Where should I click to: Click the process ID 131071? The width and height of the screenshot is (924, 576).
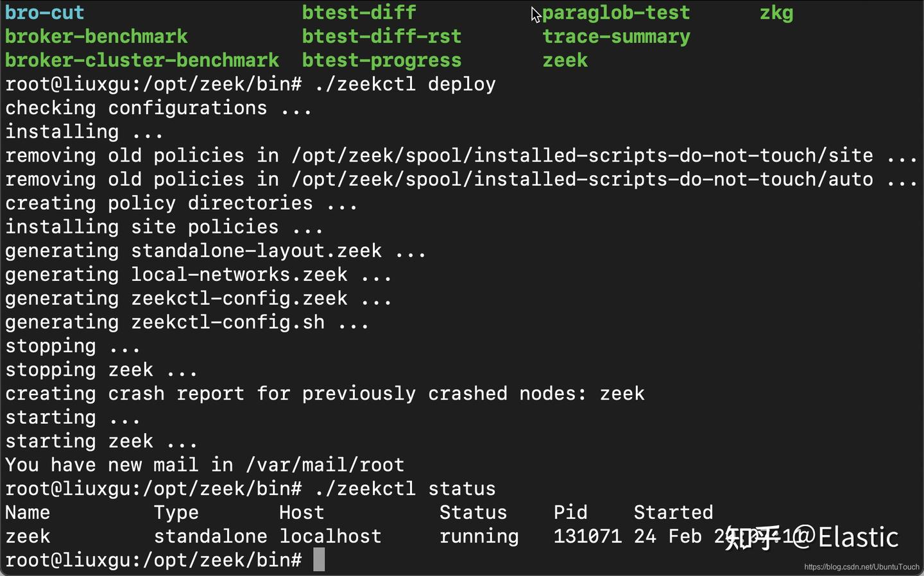click(x=587, y=536)
